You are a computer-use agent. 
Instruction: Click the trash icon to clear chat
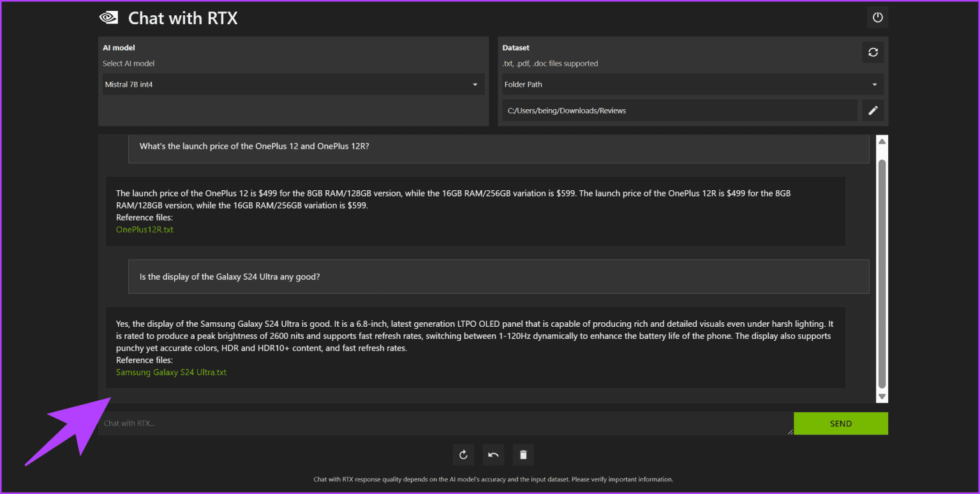523,454
